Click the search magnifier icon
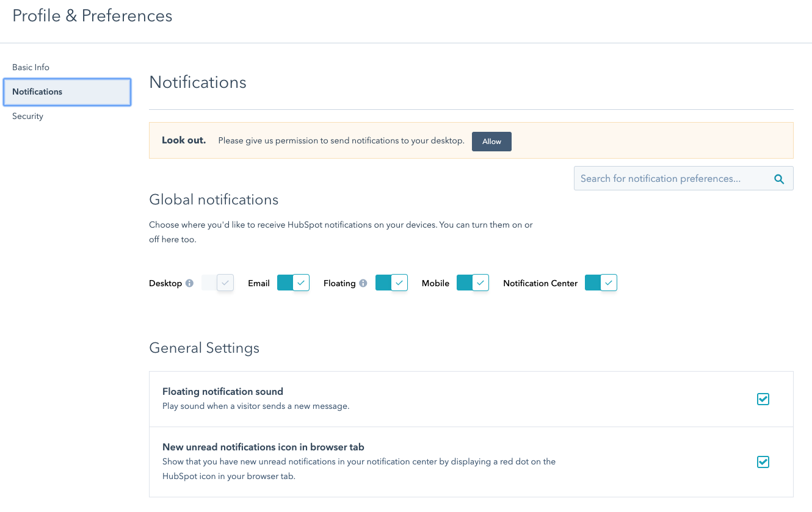Screen dimensions: 812x512 [x=778, y=179]
